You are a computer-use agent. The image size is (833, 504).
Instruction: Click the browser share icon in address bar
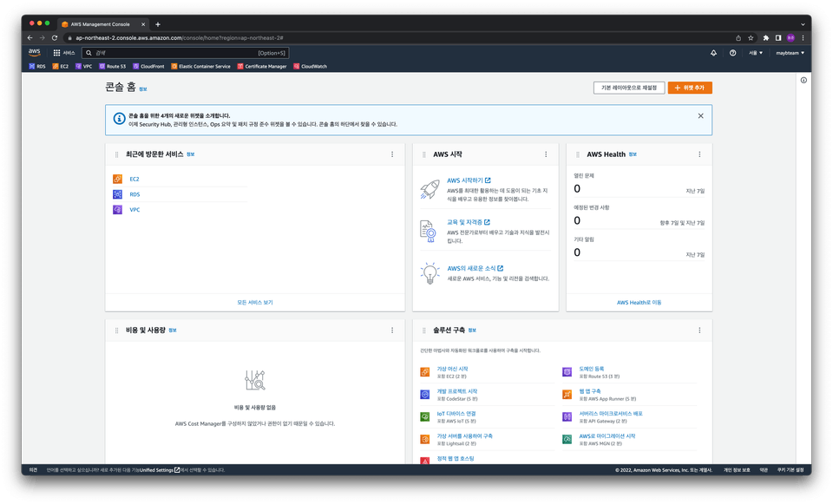(x=738, y=37)
